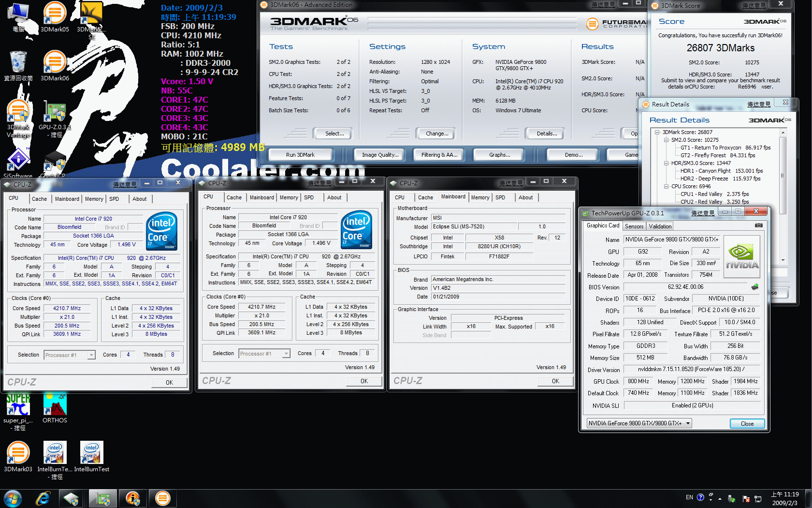Open the 3DMark05 desktop shortcut

pyautogui.click(x=55, y=17)
